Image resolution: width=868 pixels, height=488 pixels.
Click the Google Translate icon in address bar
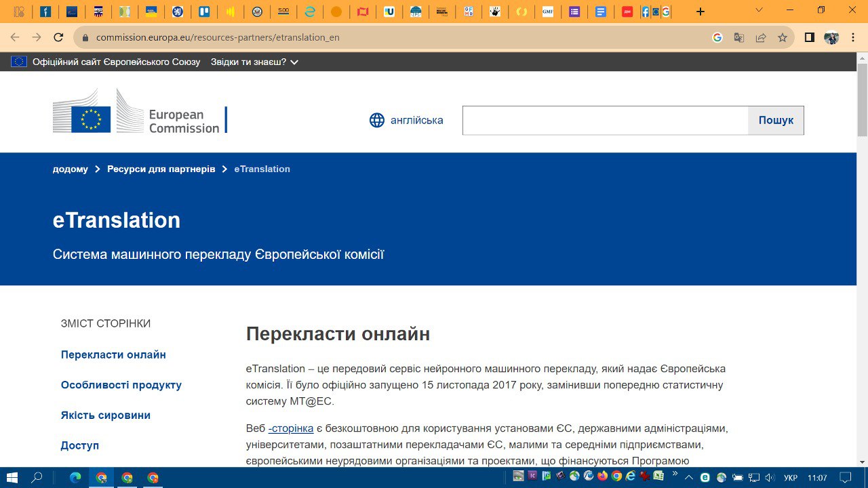point(739,38)
